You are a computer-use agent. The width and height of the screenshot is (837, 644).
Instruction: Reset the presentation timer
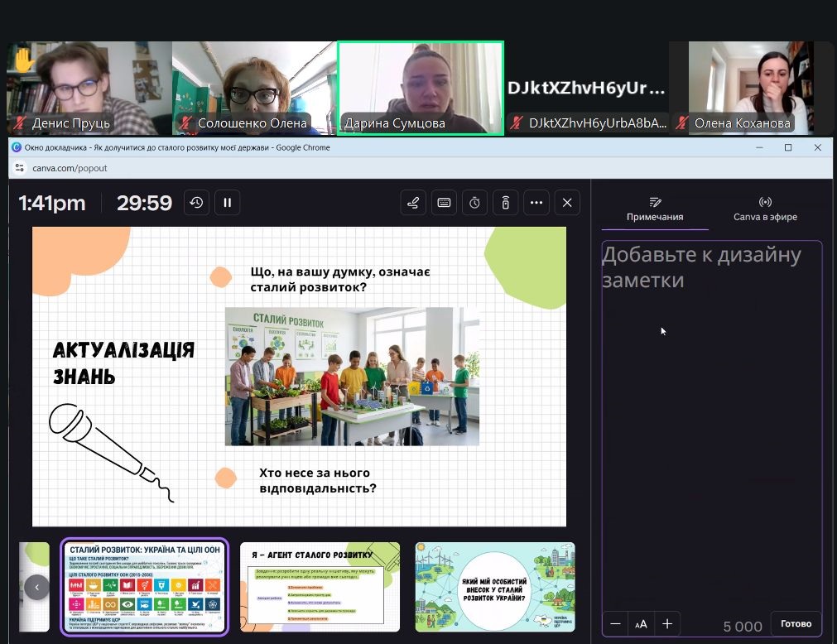pyautogui.click(x=196, y=203)
